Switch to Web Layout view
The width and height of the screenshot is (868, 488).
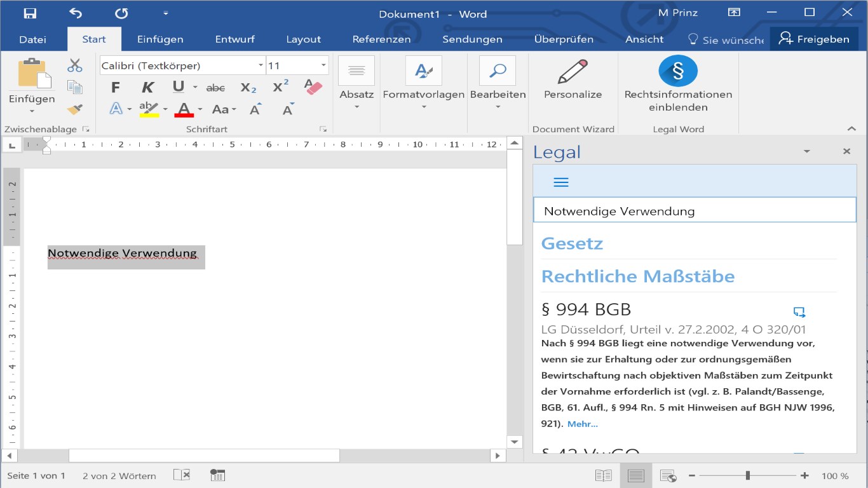click(668, 475)
